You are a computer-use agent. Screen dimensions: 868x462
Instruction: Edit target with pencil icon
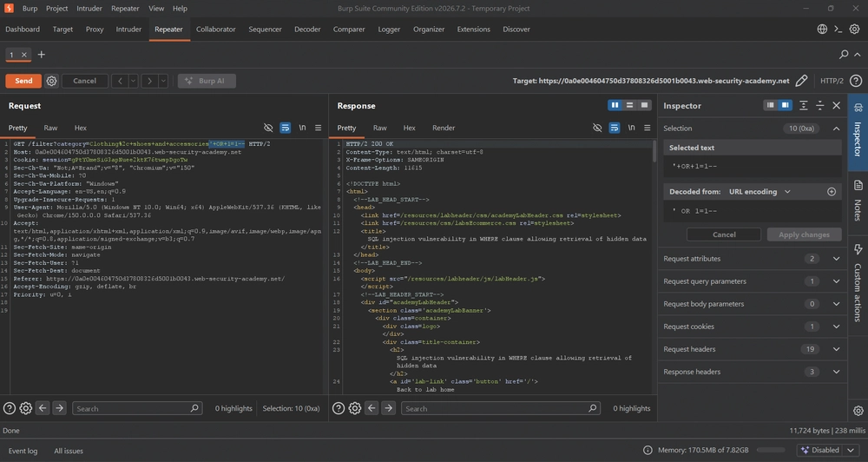pos(801,81)
